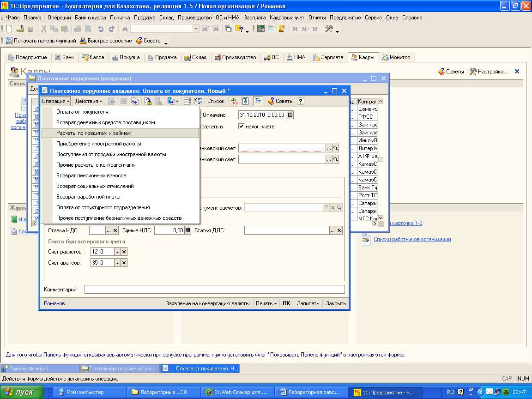Click Показать панель функций button
532x399 pixels.
click(41, 41)
